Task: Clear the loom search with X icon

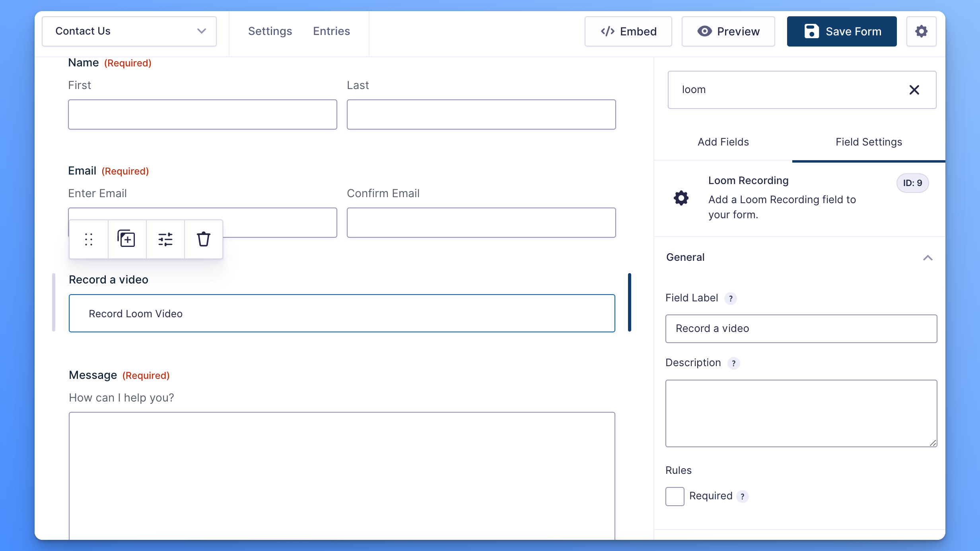Action: [x=914, y=90]
